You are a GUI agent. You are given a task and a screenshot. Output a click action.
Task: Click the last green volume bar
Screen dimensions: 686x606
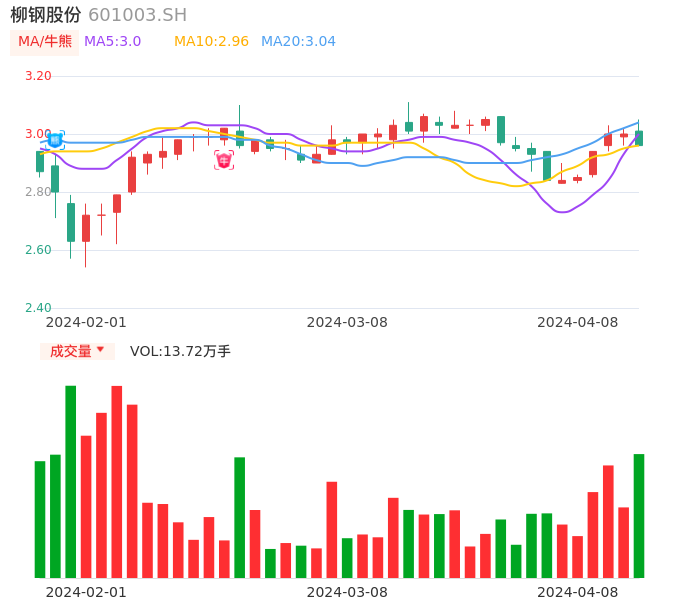coord(638,515)
